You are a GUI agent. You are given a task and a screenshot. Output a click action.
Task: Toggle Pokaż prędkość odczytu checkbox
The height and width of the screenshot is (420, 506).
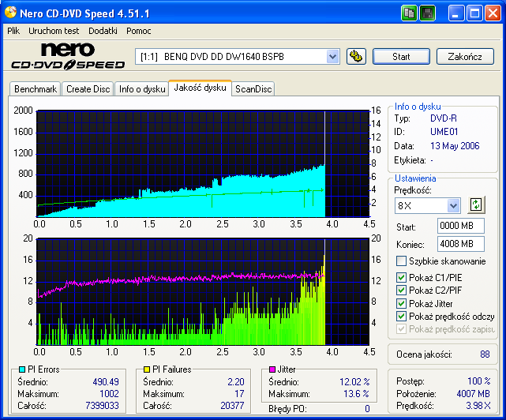[x=401, y=317]
